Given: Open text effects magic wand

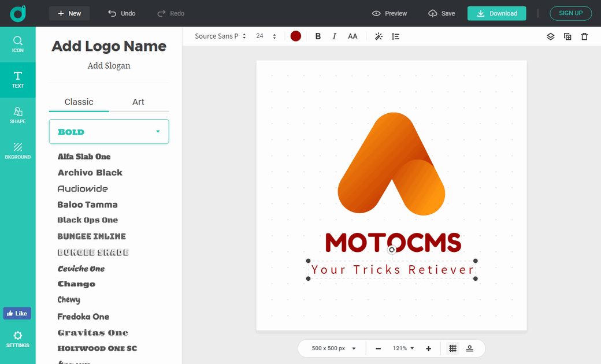Looking at the screenshot, I should click(379, 36).
